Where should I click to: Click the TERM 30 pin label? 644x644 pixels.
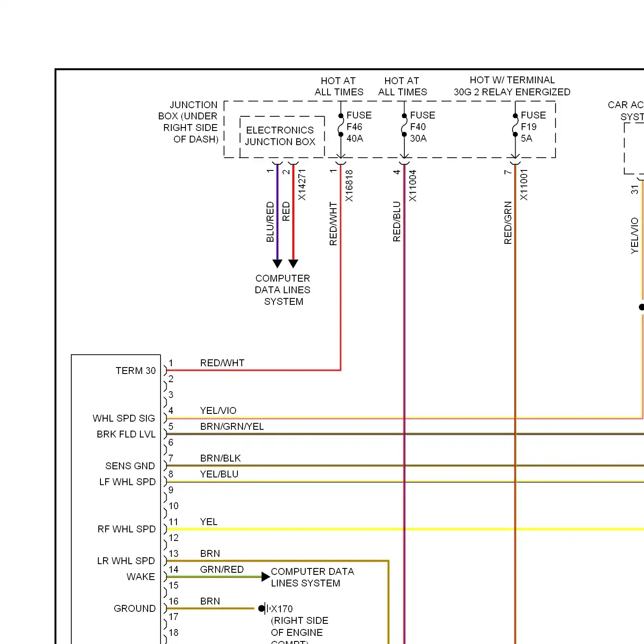(136, 371)
